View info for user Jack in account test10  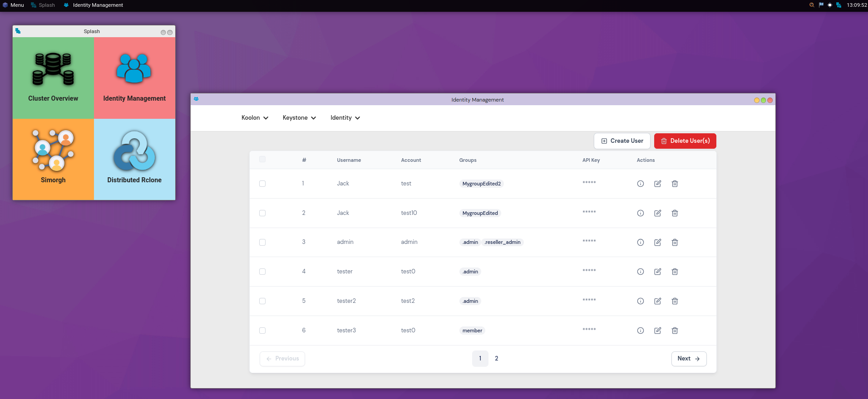point(641,213)
